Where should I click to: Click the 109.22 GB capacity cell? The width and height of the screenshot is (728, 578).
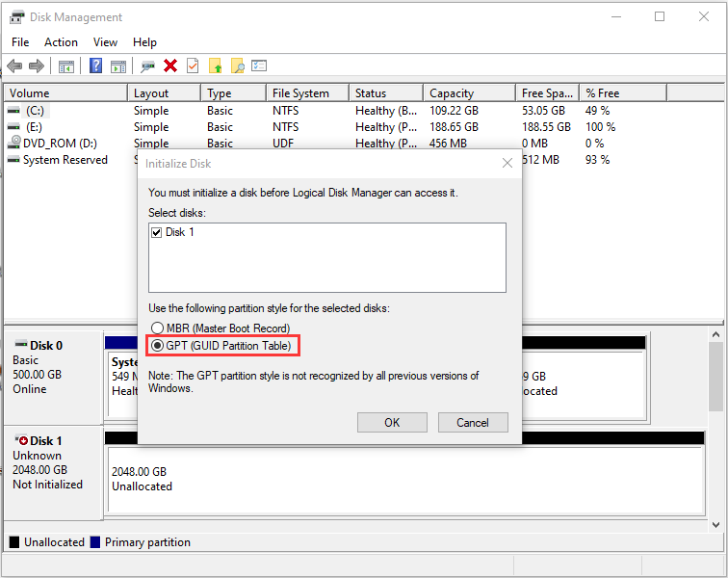click(454, 111)
